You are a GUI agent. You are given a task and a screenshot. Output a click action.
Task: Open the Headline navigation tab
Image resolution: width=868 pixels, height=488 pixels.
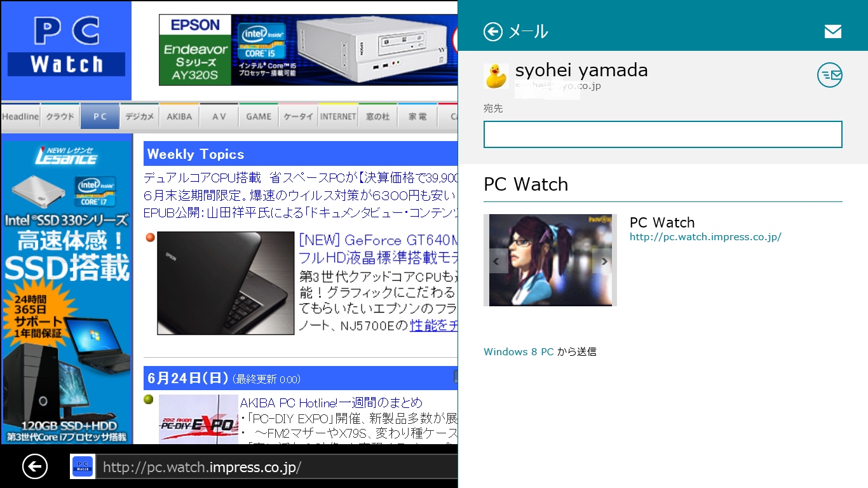(20, 117)
